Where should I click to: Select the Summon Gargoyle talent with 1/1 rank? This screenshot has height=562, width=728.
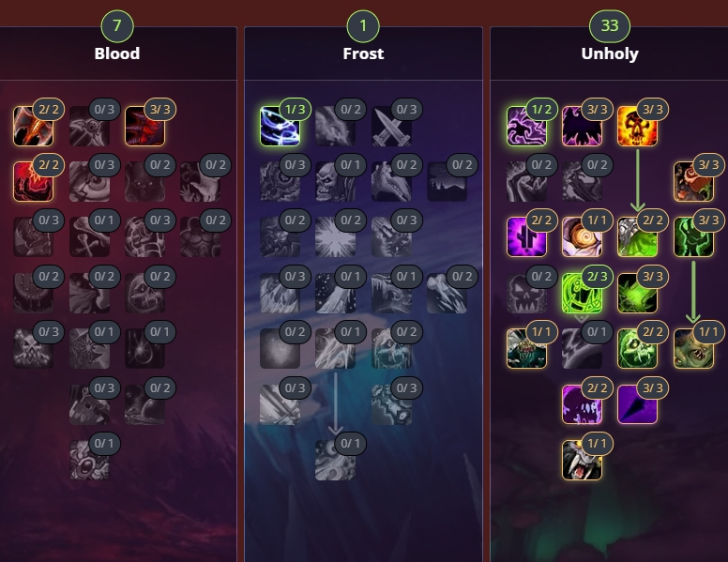pyautogui.click(x=582, y=460)
